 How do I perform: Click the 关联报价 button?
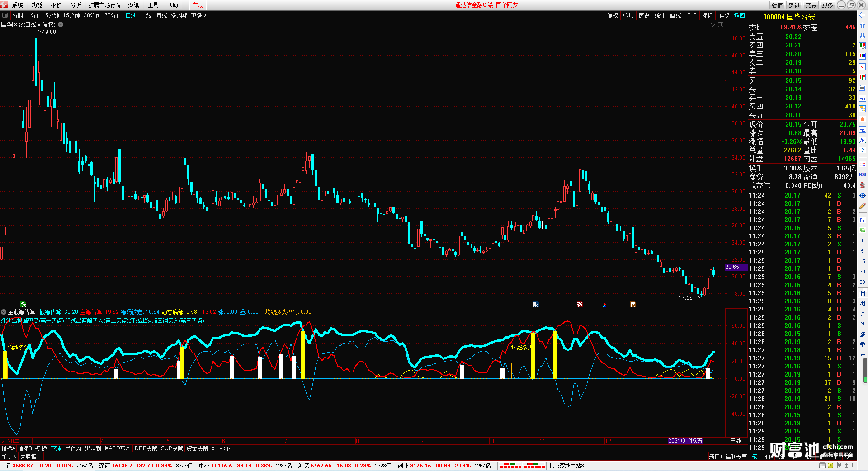pyautogui.click(x=31, y=457)
